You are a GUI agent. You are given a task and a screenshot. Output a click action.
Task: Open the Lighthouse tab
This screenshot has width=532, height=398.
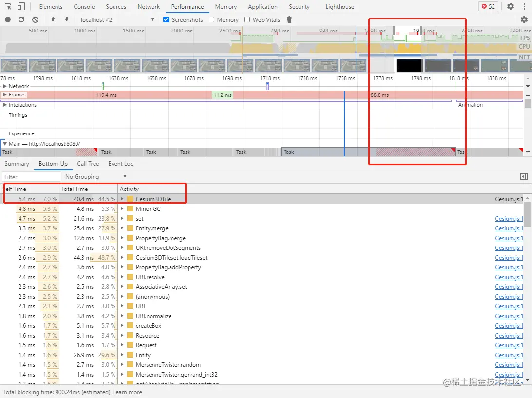(340, 6)
